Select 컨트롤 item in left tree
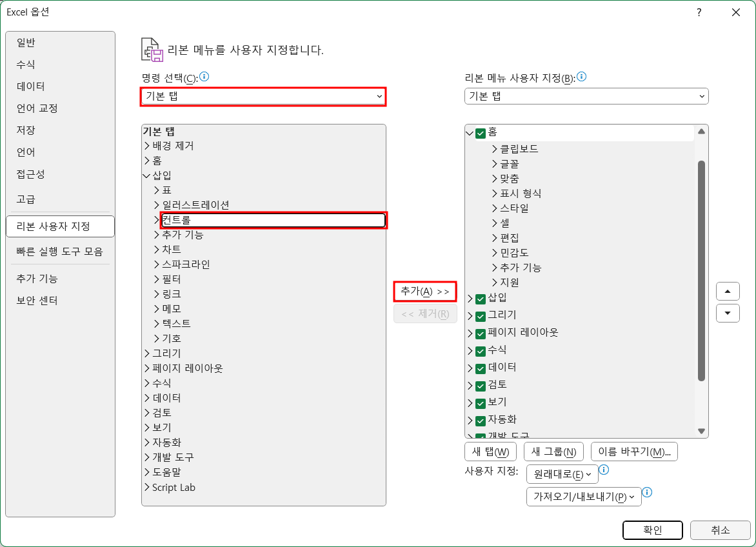 click(274, 220)
